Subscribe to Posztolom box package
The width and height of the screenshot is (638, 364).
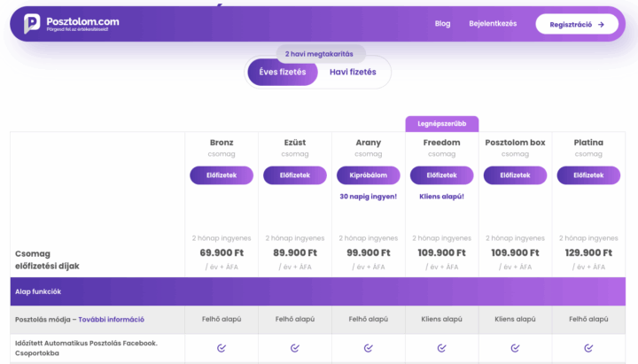515,175
